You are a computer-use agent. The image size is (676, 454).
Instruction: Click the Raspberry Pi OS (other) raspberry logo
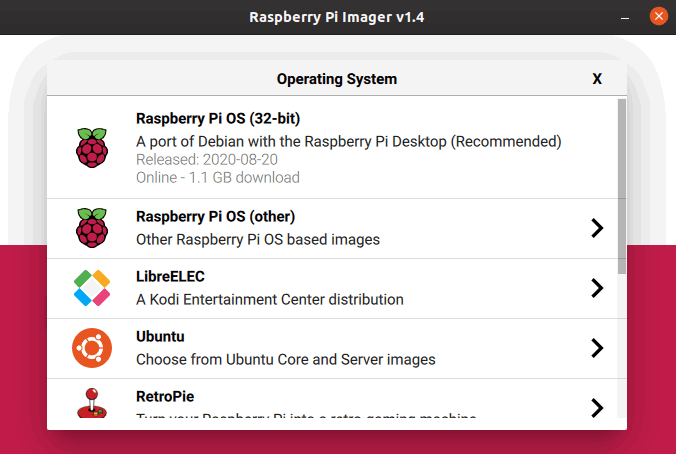point(92,228)
